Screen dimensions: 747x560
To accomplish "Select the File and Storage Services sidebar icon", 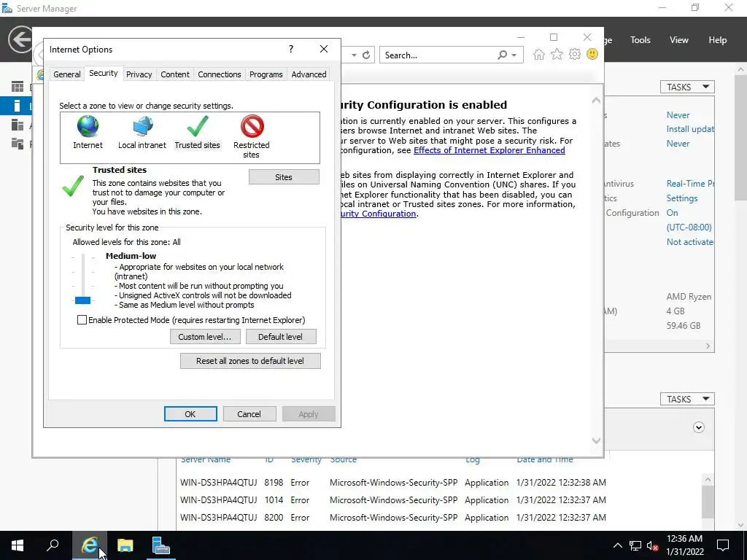I will (18, 144).
